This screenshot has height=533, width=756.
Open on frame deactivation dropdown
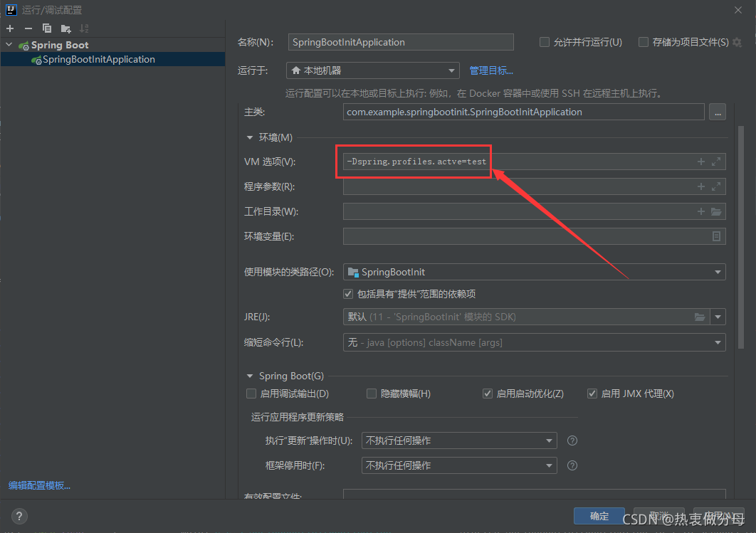pos(459,465)
